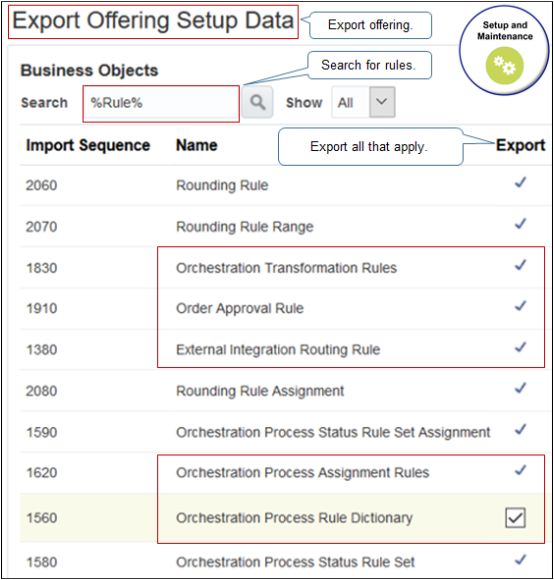Click import sequence 1910
Screen dimensions: 554x580
point(41,308)
